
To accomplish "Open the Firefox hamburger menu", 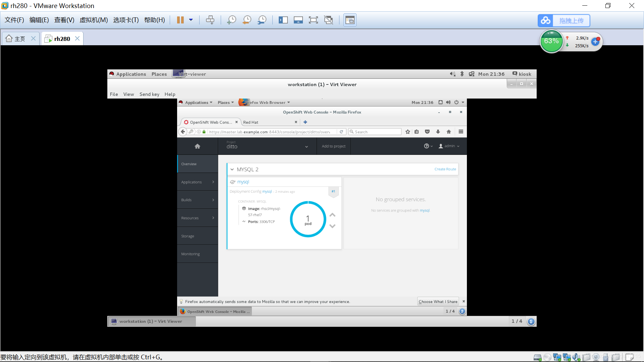I will click(x=461, y=132).
